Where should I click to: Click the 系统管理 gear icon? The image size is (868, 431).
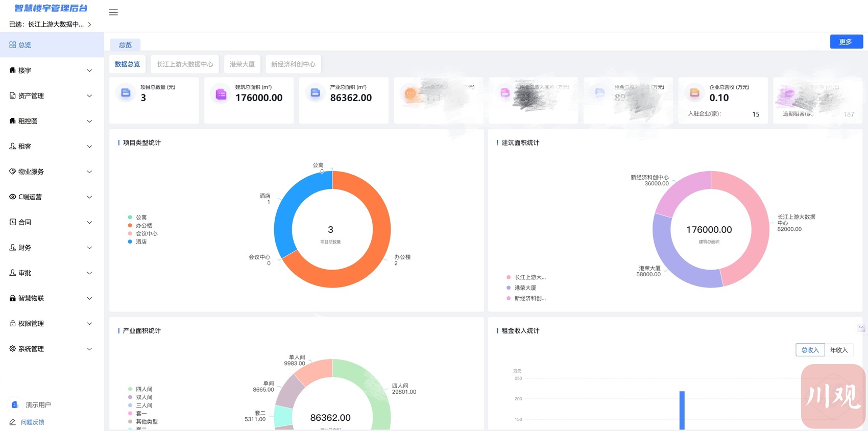click(x=13, y=349)
